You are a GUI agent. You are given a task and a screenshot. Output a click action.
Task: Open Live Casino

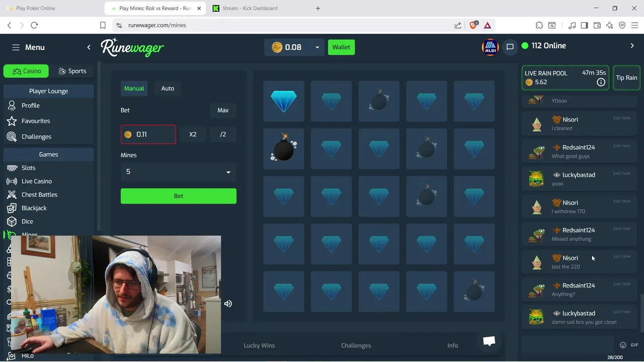point(36,182)
